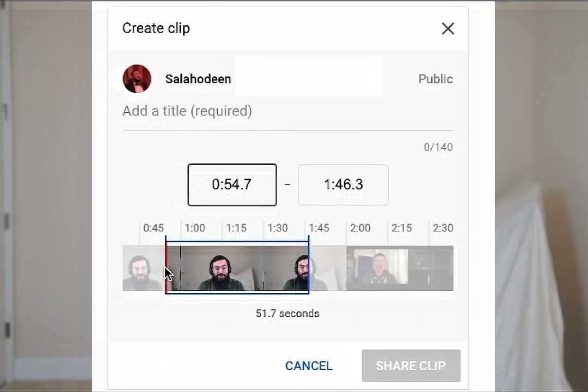Click the left clip start handle

166,265
